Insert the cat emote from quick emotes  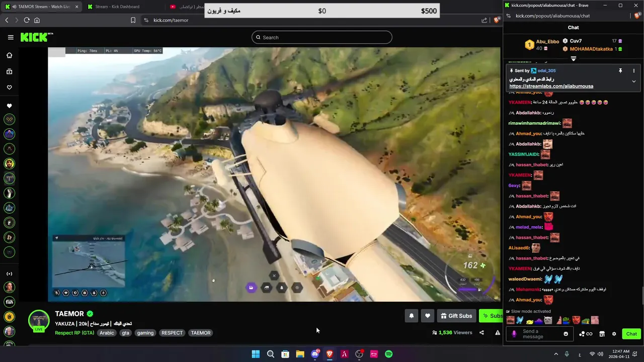click(x=548, y=320)
